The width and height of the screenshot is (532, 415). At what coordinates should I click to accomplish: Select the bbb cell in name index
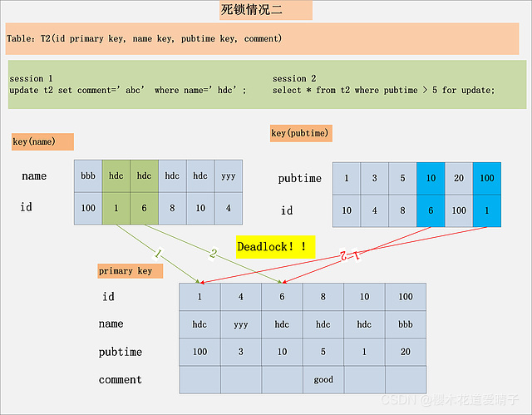87,176
